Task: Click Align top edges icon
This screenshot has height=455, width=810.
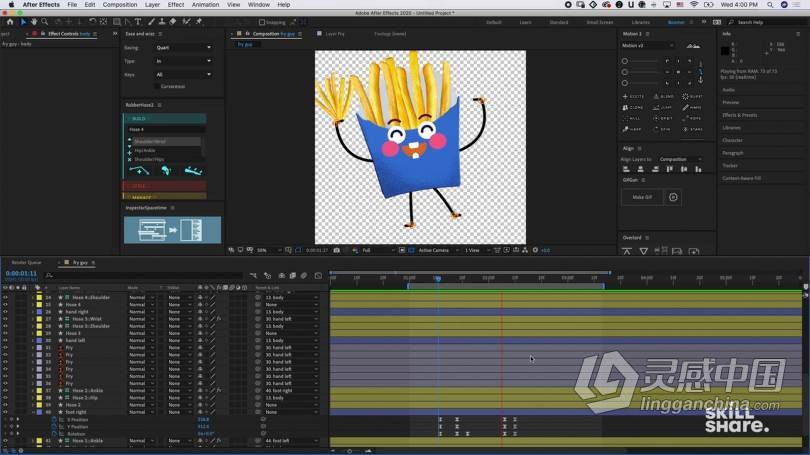Action: 669,169
